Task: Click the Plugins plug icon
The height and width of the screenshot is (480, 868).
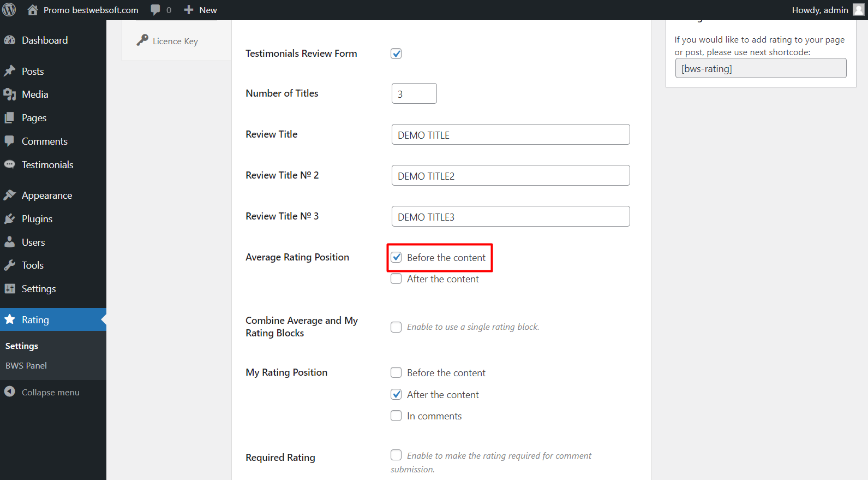Action: [x=10, y=218]
